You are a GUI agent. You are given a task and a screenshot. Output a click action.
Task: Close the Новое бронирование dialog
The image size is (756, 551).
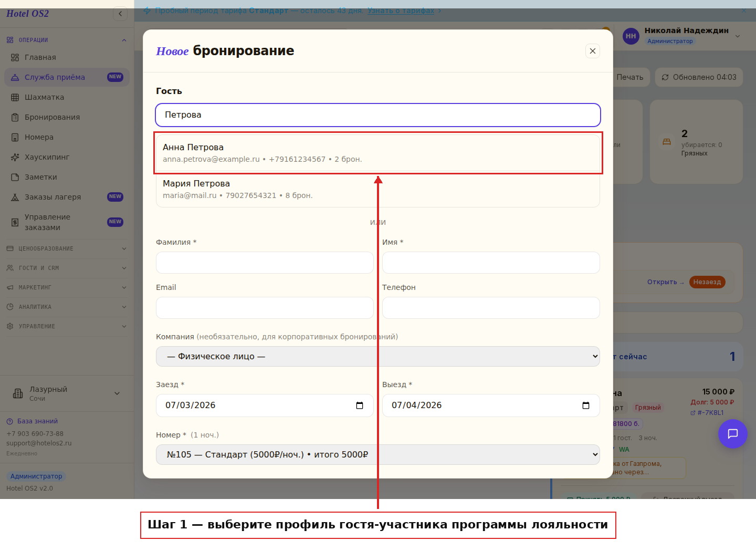(592, 51)
